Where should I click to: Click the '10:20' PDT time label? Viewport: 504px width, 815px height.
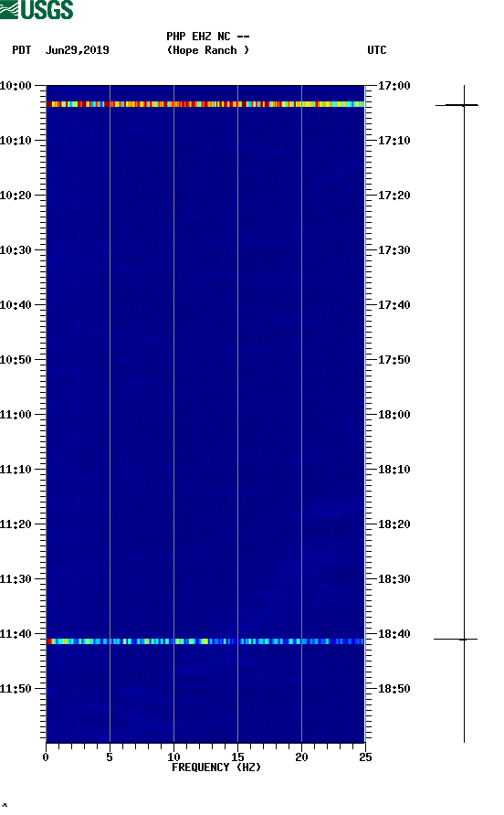click(x=16, y=196)
